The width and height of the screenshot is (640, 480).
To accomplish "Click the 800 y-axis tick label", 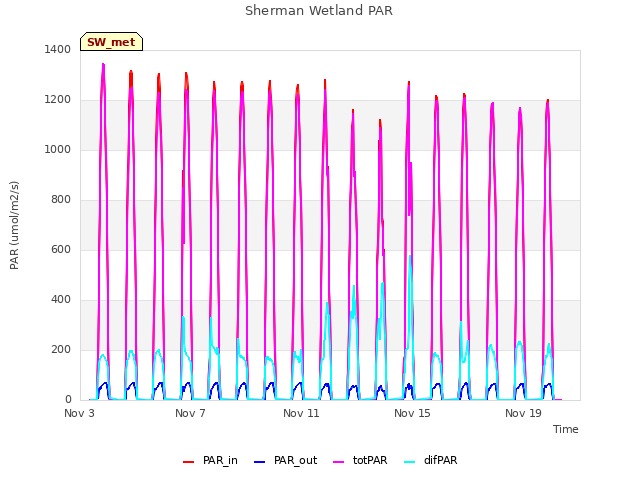I will click(61, 200).
